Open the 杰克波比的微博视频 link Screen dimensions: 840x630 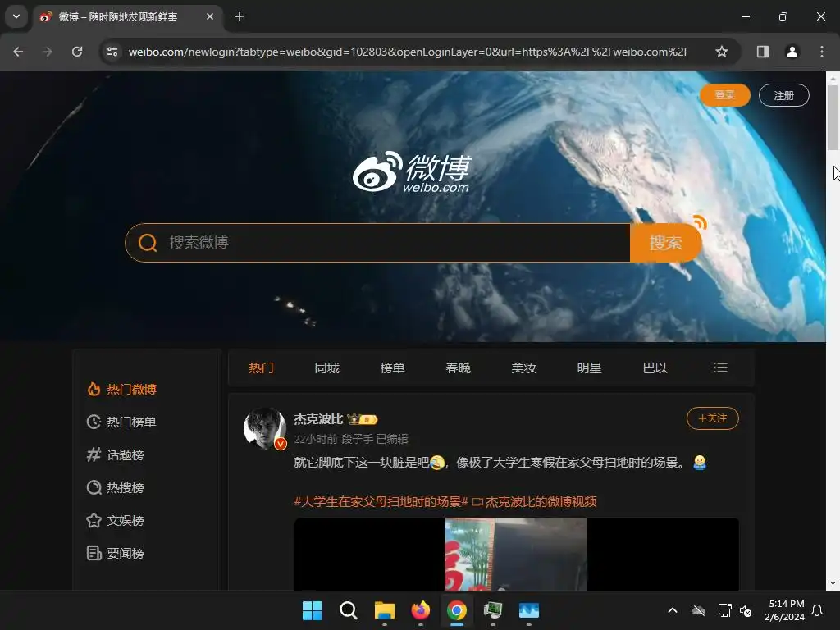click(x=535, y=502)
